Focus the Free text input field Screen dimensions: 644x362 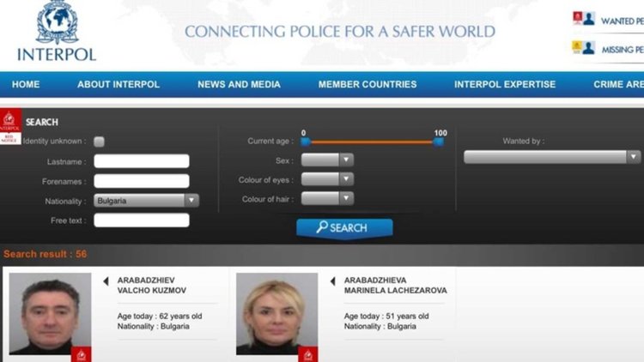tap(142, 220)
